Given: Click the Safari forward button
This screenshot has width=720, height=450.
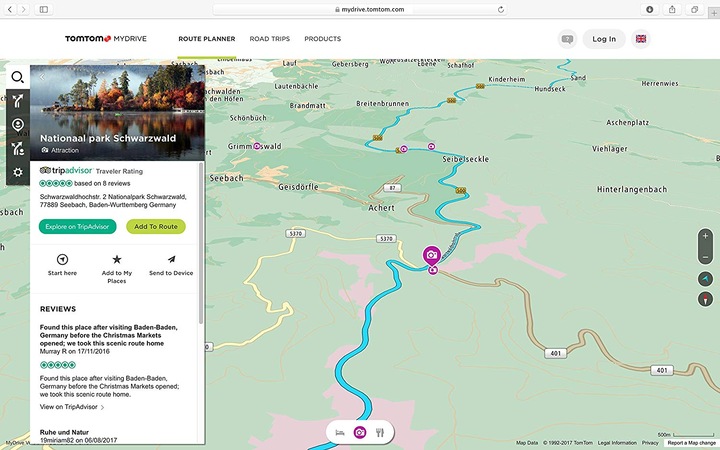Looking at the screenshot, I should tap(23, 9).
